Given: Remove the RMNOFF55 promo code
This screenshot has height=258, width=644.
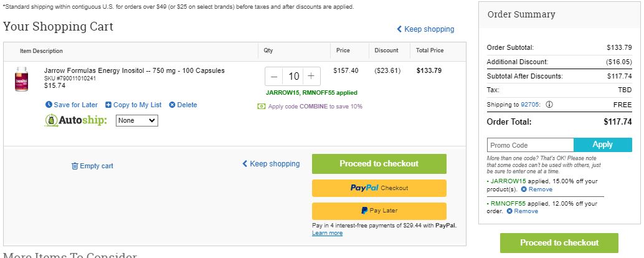Looking at the screenshot, I should tap(522, 211).
